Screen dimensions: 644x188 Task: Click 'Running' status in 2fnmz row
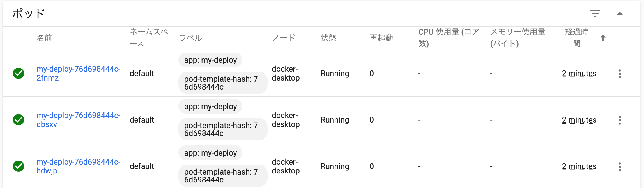point(335,74)
